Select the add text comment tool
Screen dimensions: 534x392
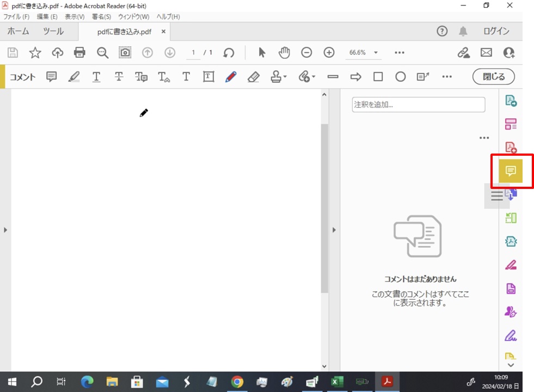coord(186,77)
